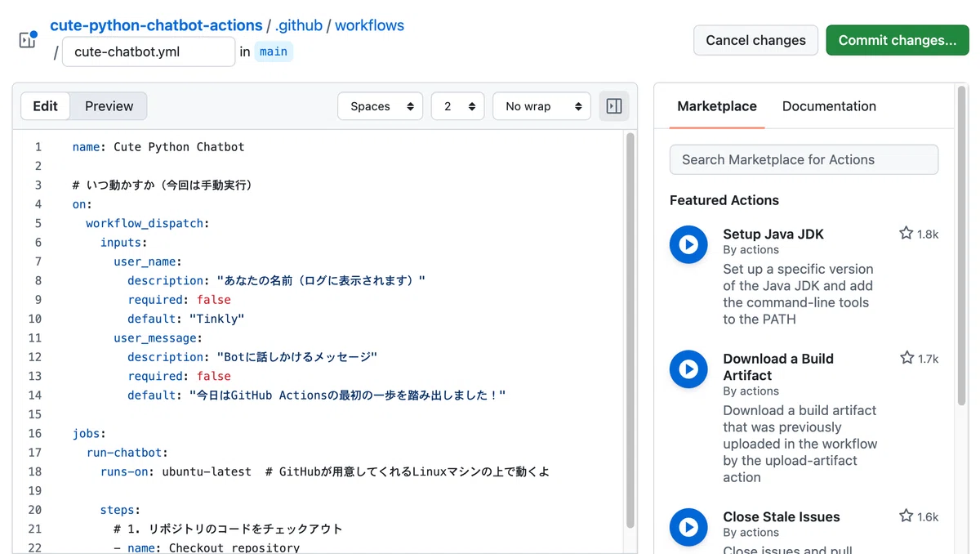
Task: Click the 'name: Checkout repository' line
Action: coord(207,547)
